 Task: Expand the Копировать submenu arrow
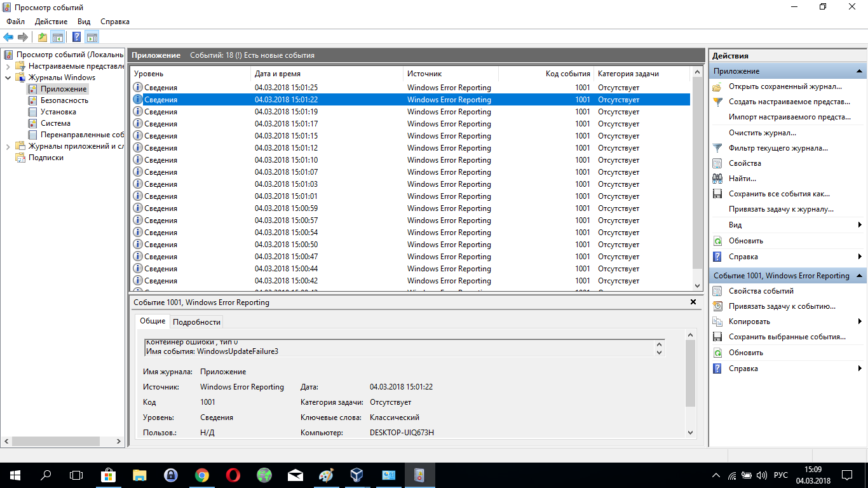(860, 322)
